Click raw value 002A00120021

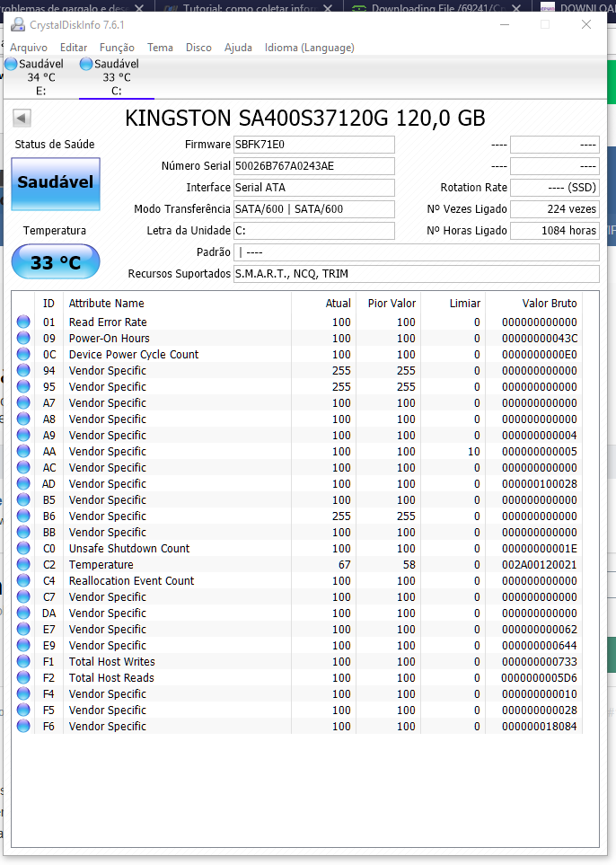click(x=540, y=564)
